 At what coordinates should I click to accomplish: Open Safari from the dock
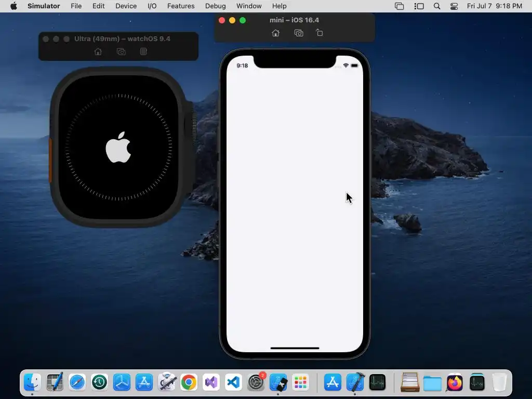(77, 382)
